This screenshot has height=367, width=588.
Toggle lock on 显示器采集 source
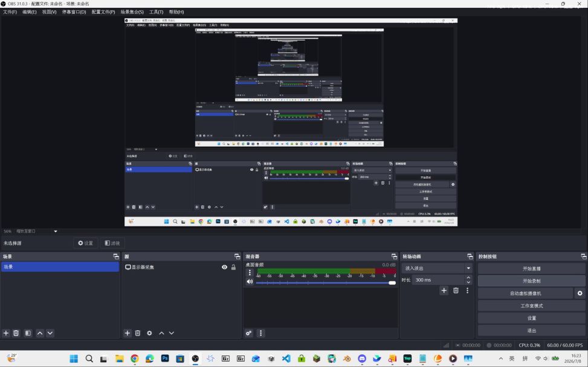click(x=233, y=267)
